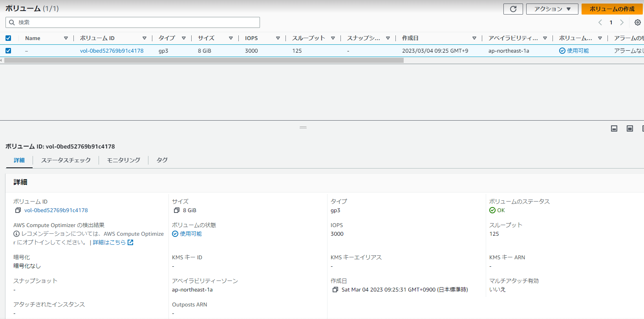Sort by Name column
The width and height of the screenshot is (644, 319).
point(66,38)
